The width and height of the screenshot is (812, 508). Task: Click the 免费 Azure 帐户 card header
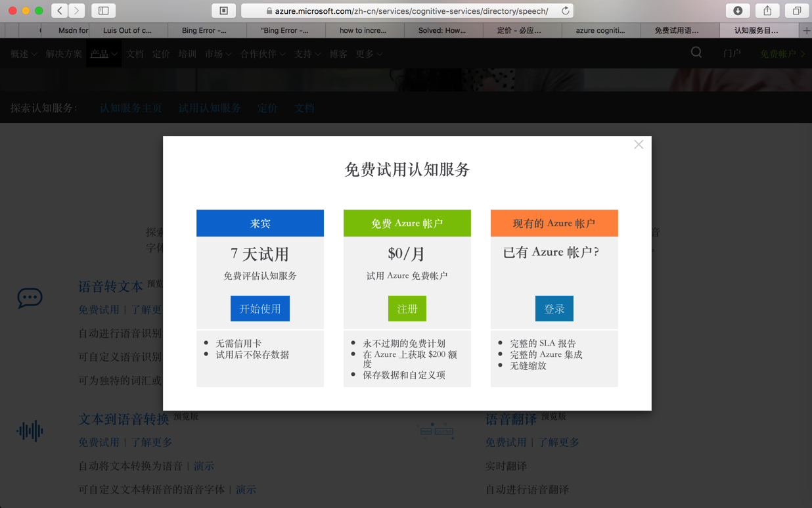pos(407,223)
